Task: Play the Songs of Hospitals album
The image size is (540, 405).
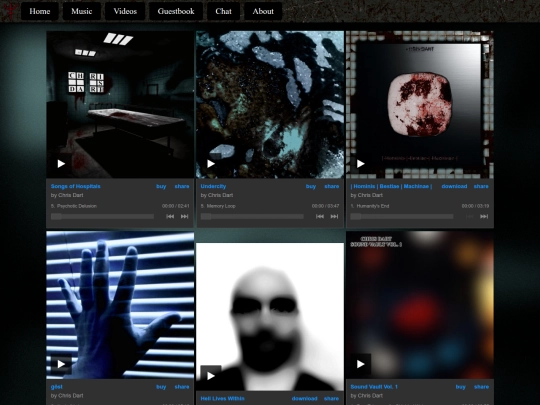Action: (x=61, y=164)
